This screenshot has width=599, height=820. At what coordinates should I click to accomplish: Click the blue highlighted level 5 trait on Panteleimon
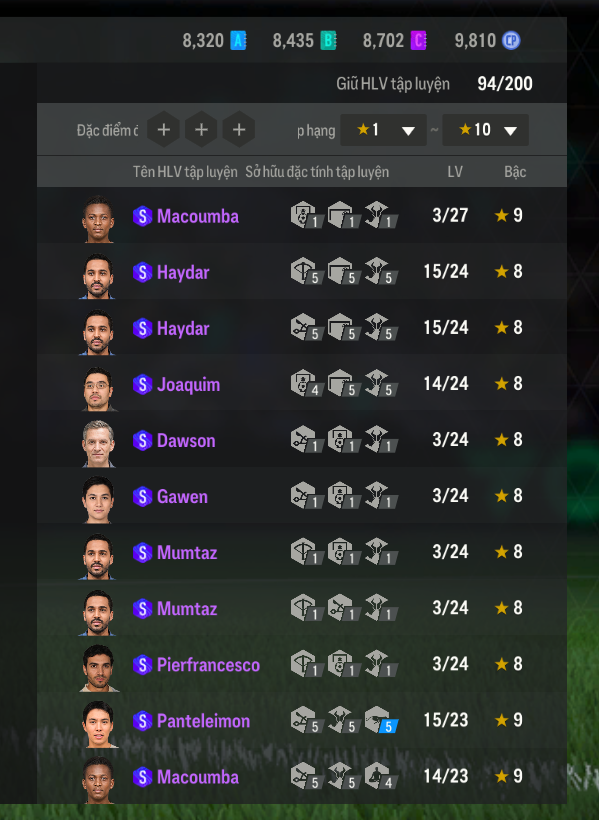(381, 720)
